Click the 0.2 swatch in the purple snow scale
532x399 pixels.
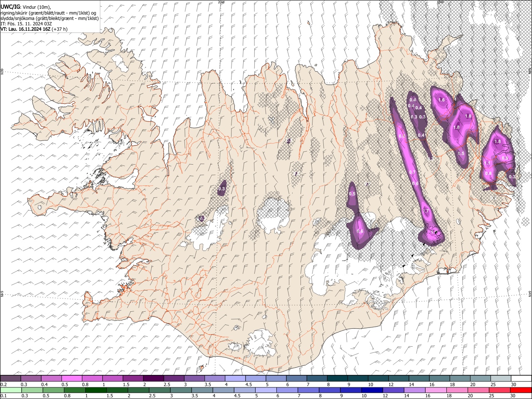coord(11,378)
